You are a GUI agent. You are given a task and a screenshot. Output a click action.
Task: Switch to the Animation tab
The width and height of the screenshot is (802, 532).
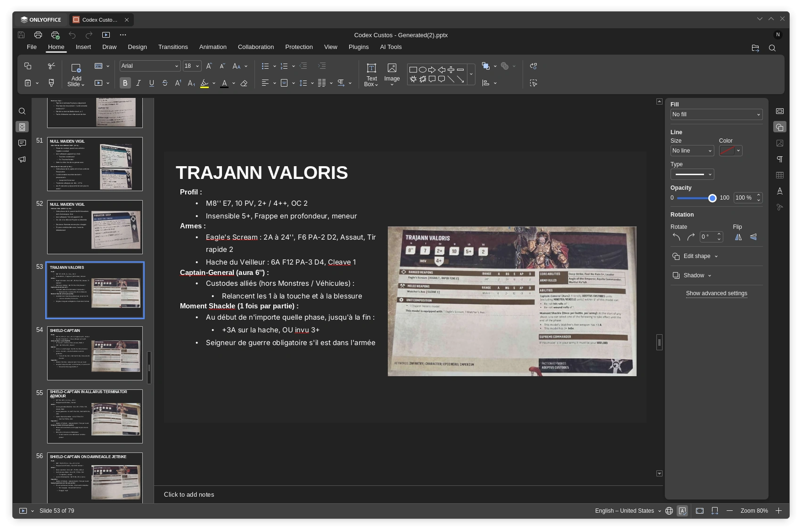coord(213,47)
